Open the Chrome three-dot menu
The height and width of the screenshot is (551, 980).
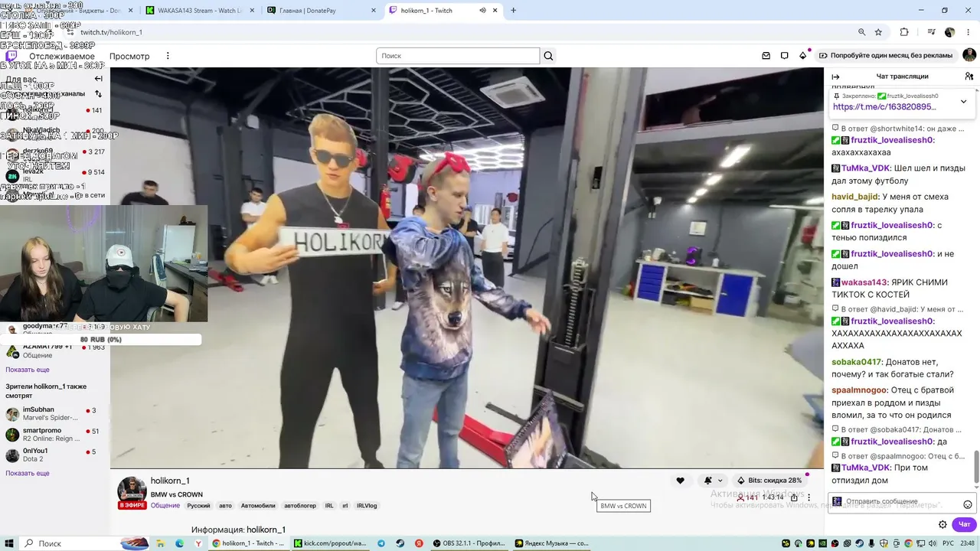point(969,32)
